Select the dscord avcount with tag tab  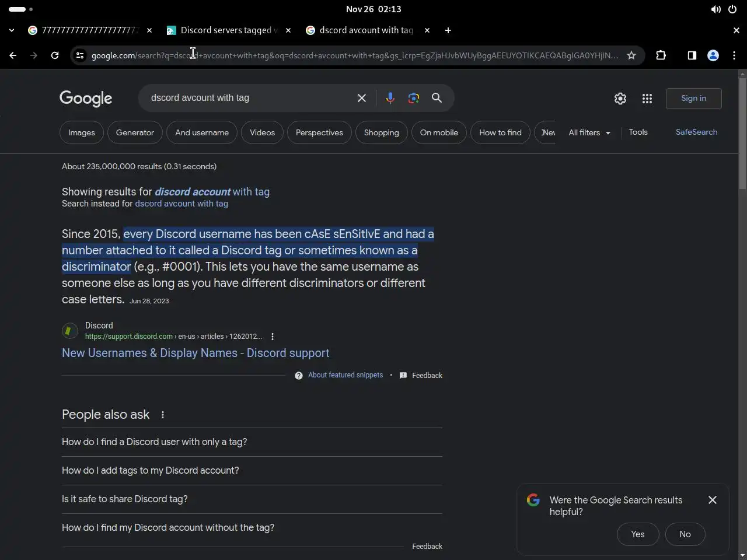[x=368, y=30]
